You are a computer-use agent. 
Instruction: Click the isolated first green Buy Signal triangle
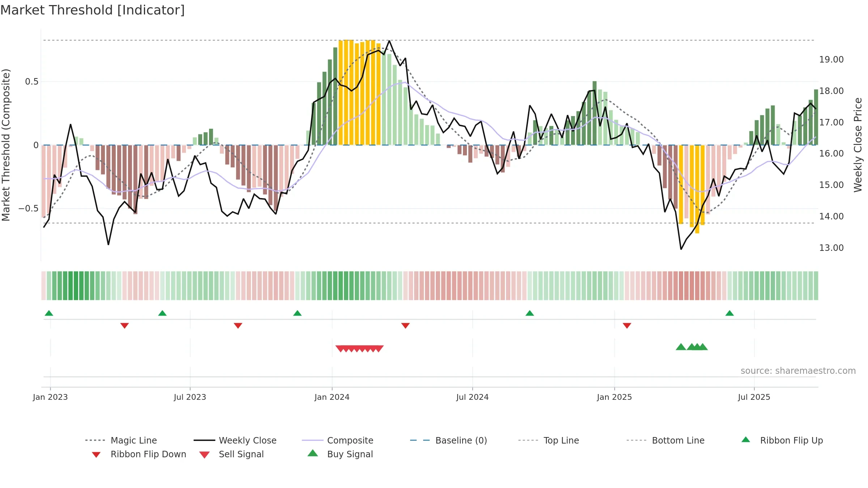[681, 347]
